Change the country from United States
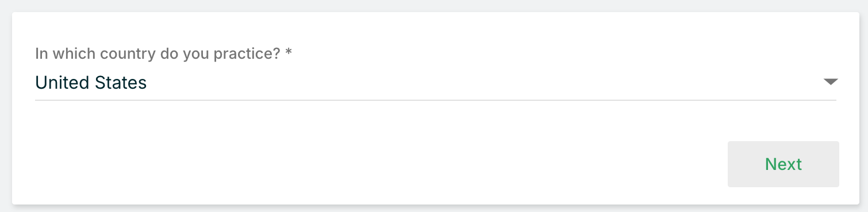 [436, 83]
